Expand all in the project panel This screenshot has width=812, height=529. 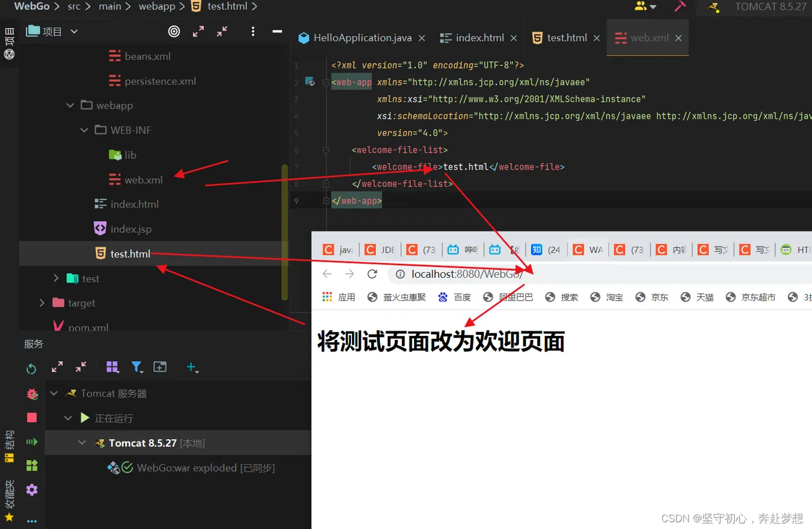pyautogui.click(x=198, y=31)
